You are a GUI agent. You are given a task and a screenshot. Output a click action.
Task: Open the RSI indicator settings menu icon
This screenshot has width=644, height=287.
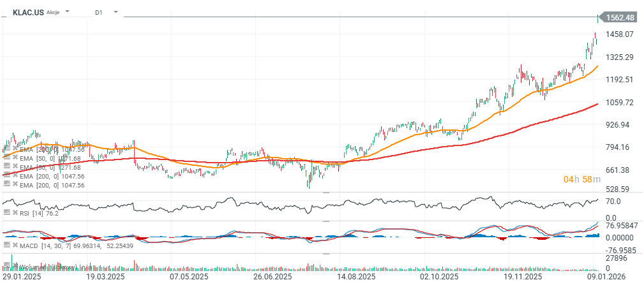[6, 213]
